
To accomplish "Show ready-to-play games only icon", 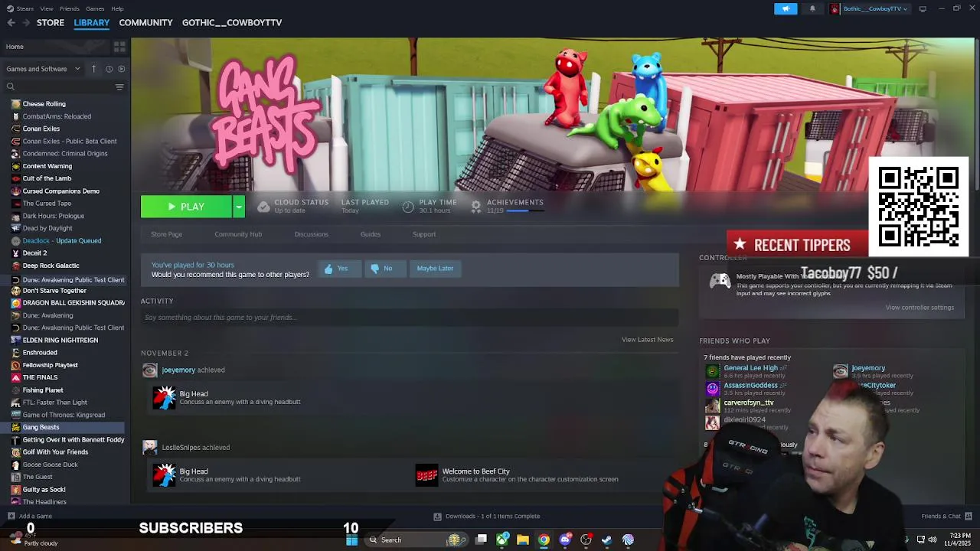I will pos(122,69).
